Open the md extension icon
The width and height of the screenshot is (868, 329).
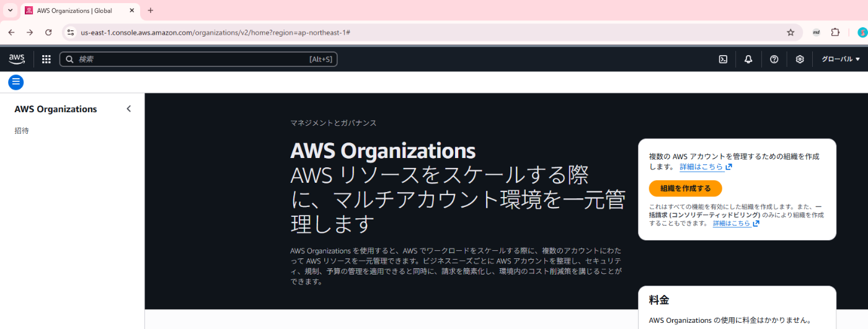point(817,32)
